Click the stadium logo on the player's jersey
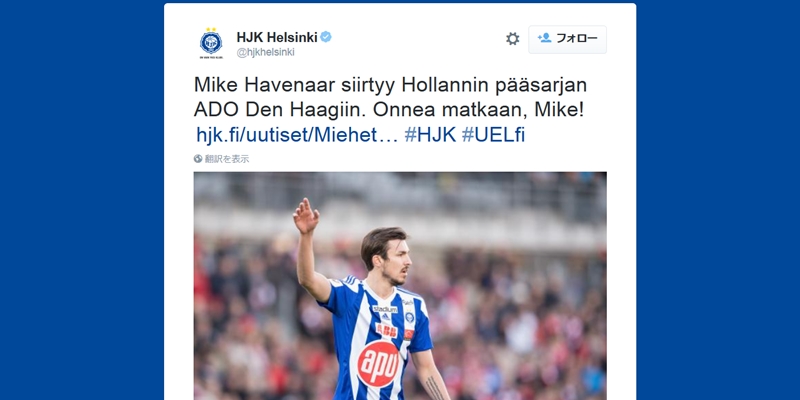This screenshot has width=800, height=400. tap(385, 309)
